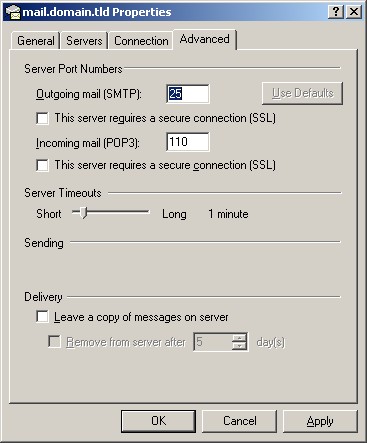Switch to the General tab
This screenshot has width=367, height=443.
coord(36,41)
